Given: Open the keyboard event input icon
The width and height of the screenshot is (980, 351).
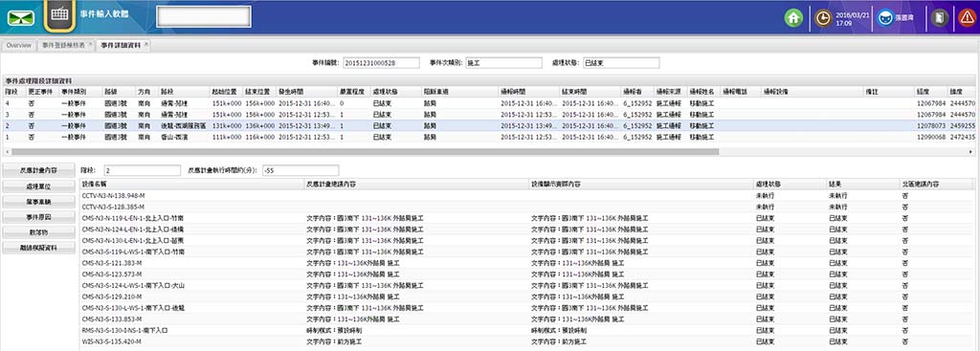Looking at the screenshot, I should click(60, 15).
